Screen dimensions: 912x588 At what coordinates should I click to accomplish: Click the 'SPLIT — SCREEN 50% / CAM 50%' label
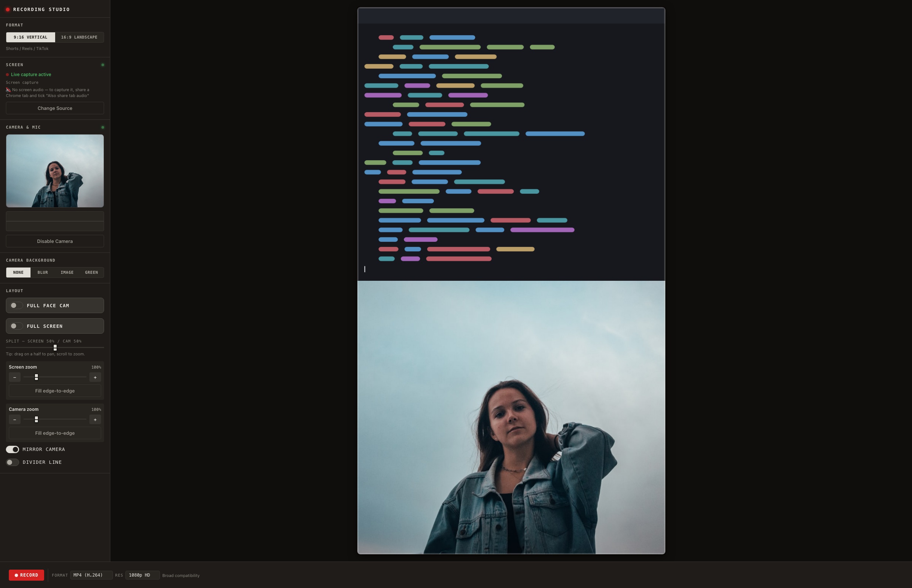click(43, 341)
